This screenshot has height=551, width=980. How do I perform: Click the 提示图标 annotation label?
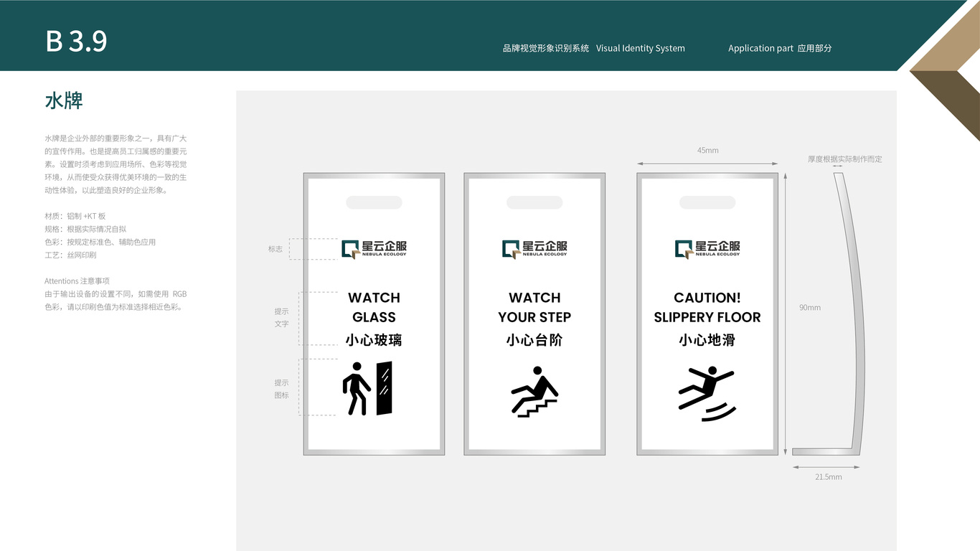(x=281, y=389)
